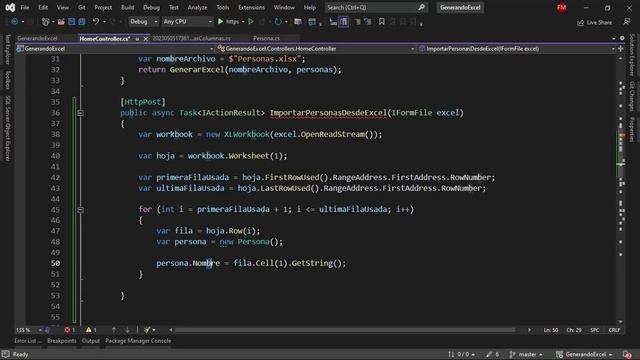
Task: Click the Undo icon
Action: (x=96, y=22)
